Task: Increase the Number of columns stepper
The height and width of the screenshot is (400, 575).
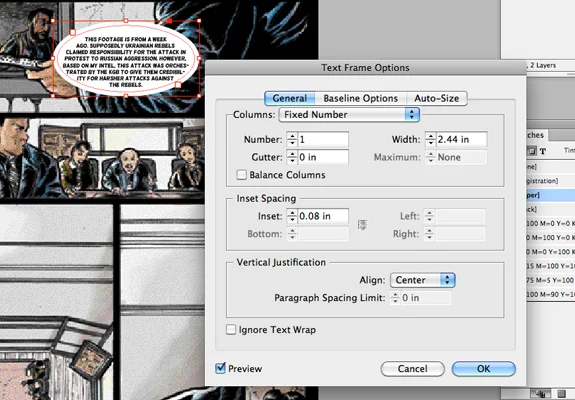Action: click(x=292, y=136)
